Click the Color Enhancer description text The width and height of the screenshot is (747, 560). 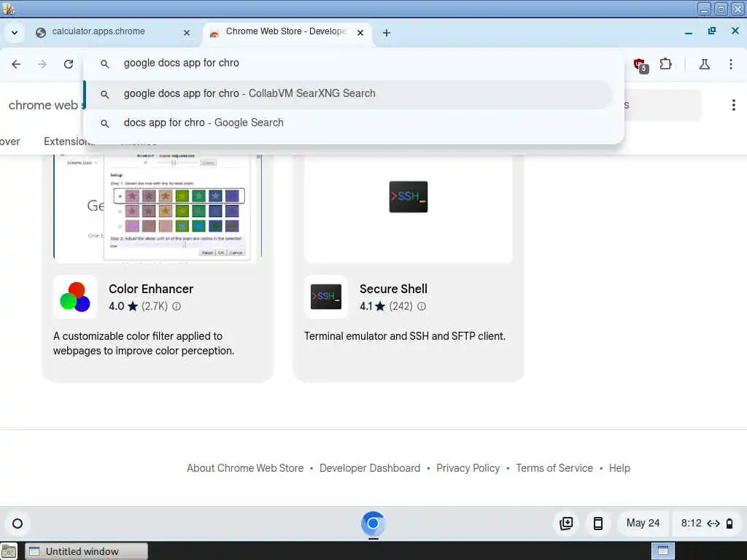(144, 343)
